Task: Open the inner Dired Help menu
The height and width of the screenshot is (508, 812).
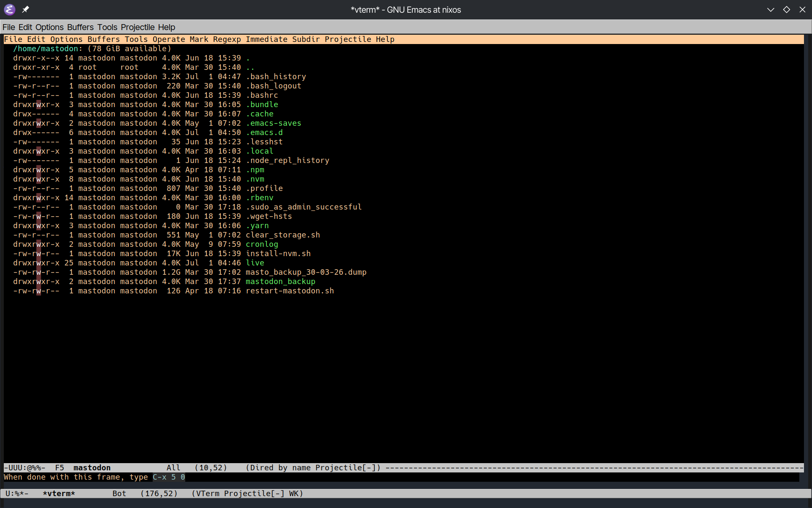Action: pos(385,39)
